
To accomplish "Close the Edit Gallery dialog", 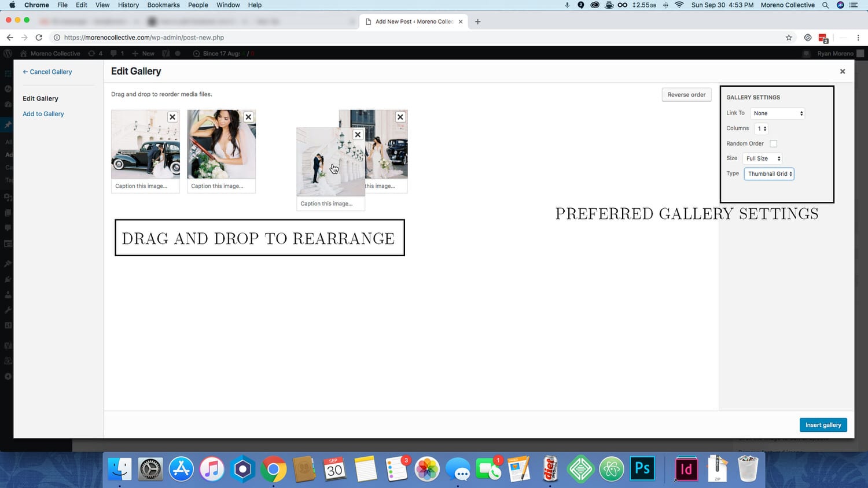I will (843, 72).
